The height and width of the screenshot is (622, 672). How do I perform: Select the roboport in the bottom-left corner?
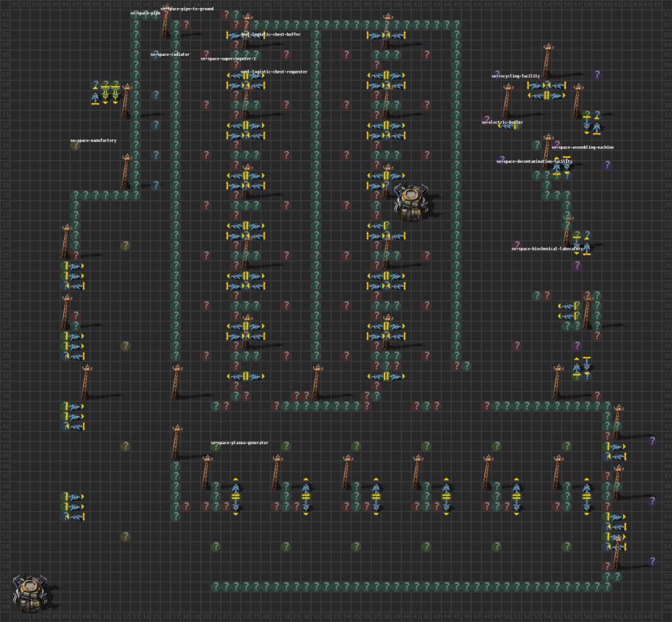tap(30, 593)
